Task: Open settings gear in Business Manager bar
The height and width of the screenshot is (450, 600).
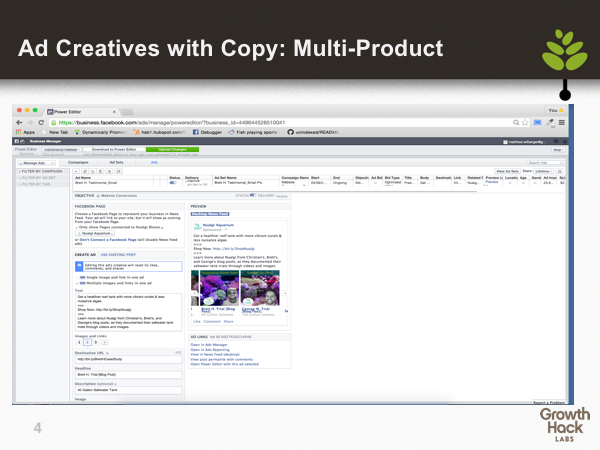Action: click(564, 142)
